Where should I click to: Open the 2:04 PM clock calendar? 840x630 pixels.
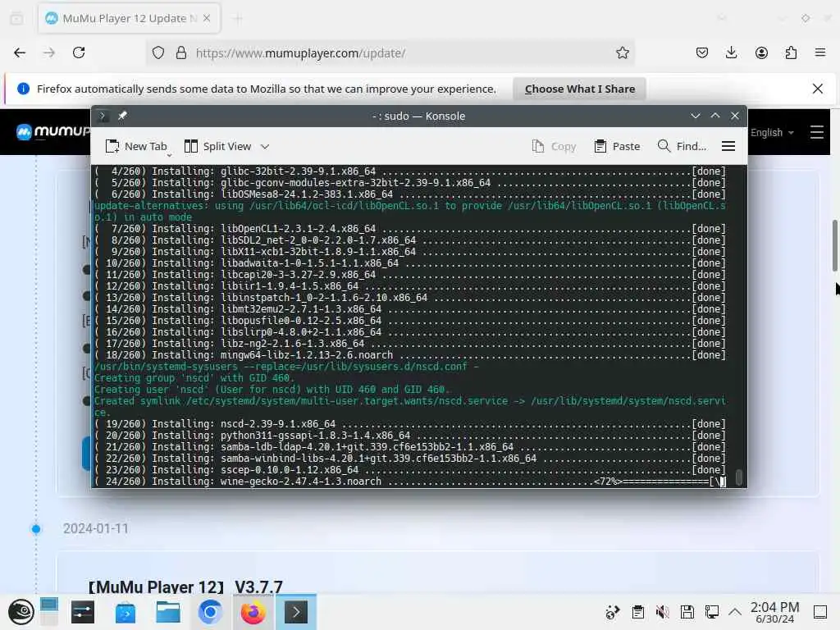(x=774, y=612)
